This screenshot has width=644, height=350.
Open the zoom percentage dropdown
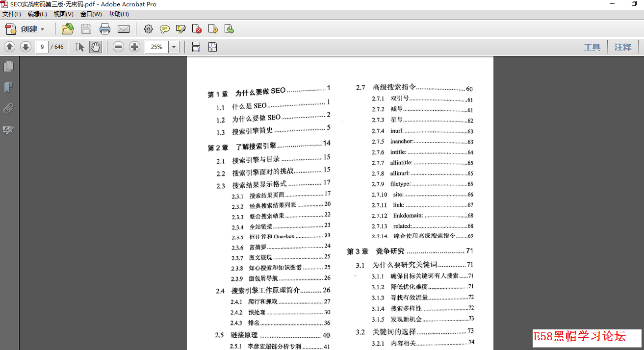point(174,47)
